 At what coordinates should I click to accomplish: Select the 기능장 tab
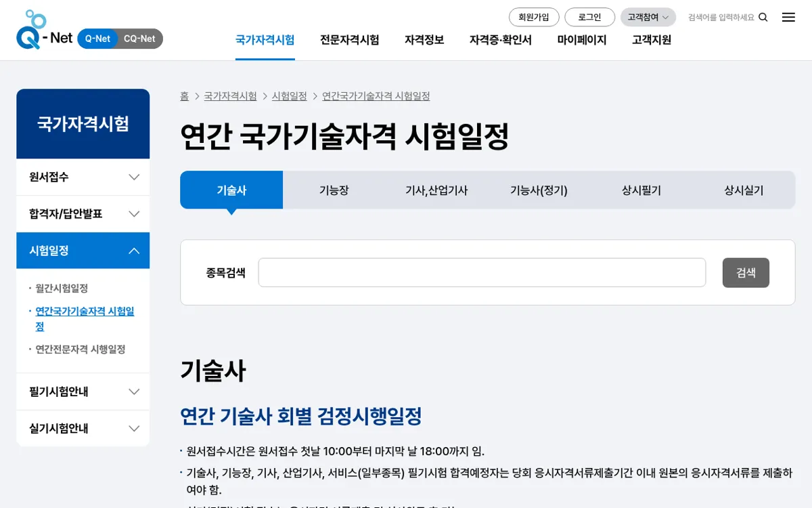click(x=334, y=190)
